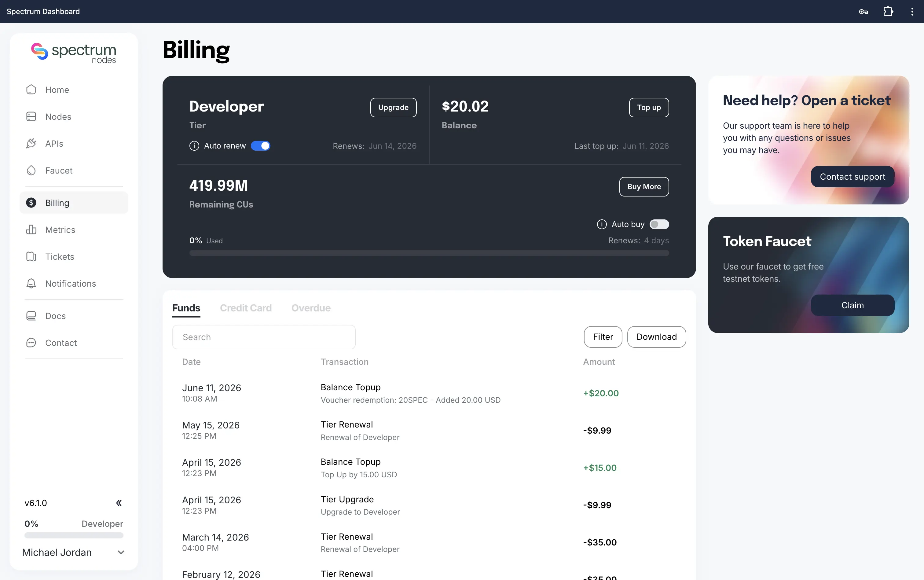Click the June 11, 2026 date
Screen dimensions: 924x580
click(211, 388)
